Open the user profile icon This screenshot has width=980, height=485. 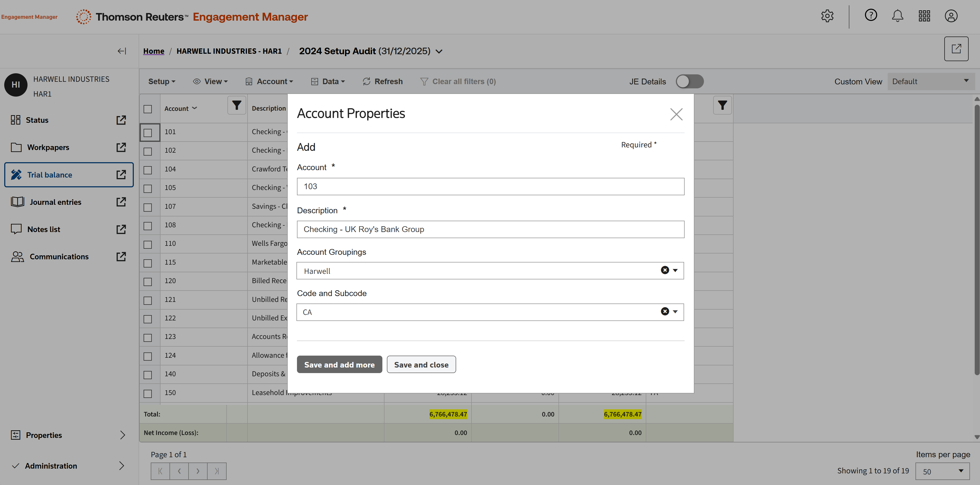click(x=951, y=16)
